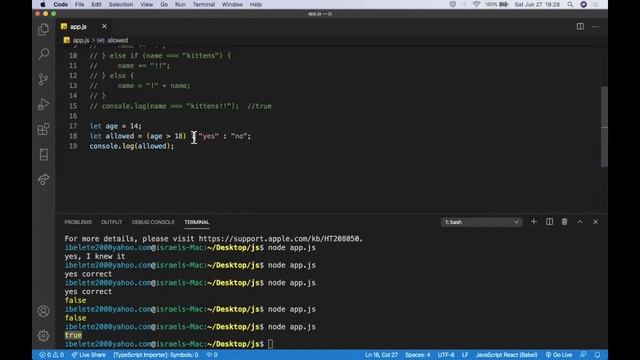Click errors and warnings count in status bar

(51, 355)
